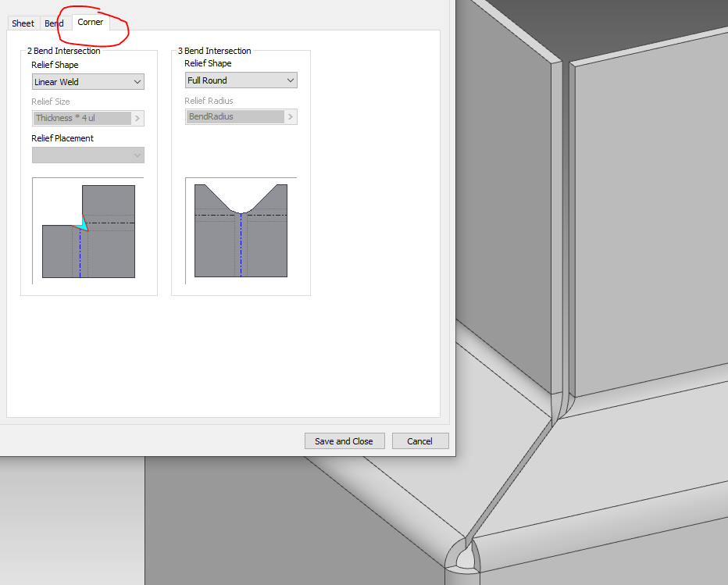Switch to the Bend tab
Viewport: 728px width, 585px height.
point(53,23)
